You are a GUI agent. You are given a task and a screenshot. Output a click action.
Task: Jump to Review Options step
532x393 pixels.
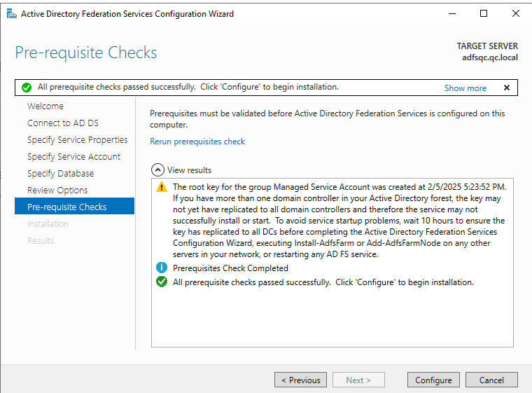(57, 191)
